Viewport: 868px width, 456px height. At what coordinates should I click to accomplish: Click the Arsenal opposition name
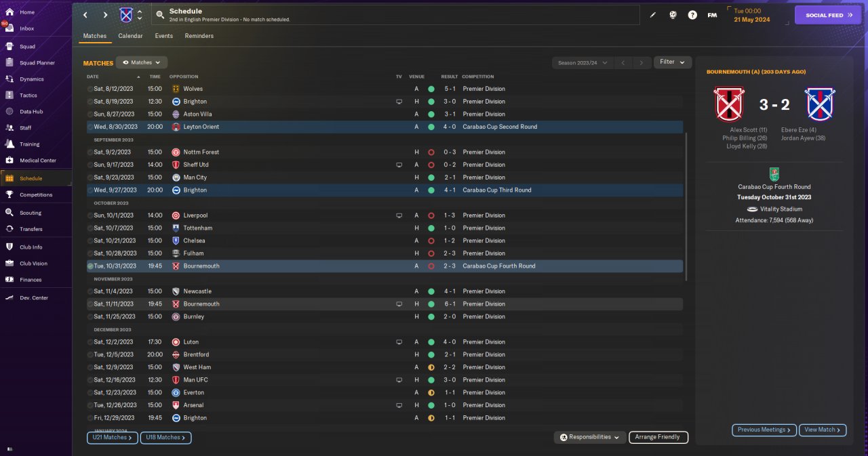click(193, 405)
